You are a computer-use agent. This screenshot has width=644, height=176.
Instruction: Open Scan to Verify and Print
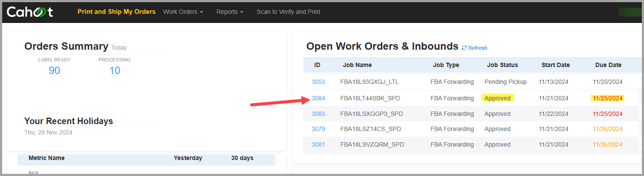coord(288,12)
